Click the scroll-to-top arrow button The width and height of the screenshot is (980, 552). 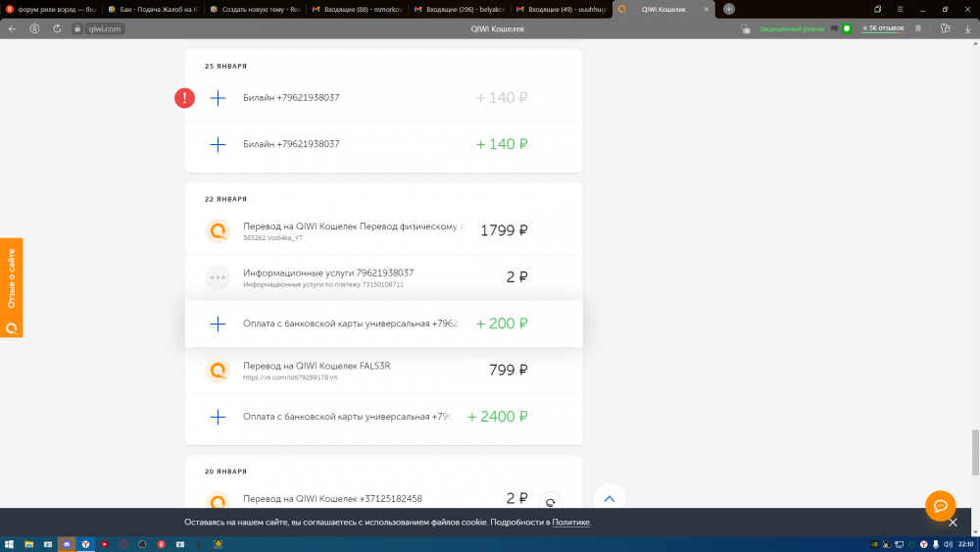(x=610, y=499)
